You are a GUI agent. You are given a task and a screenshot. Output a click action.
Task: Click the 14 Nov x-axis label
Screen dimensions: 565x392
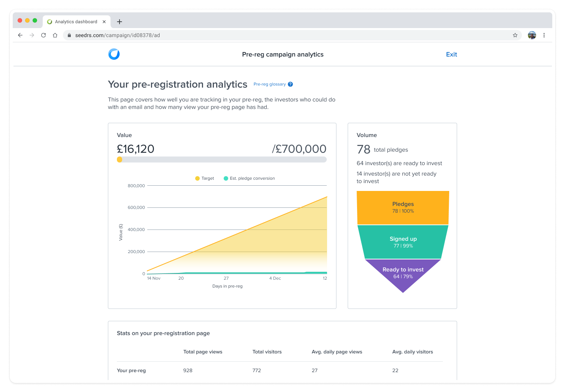154,278
